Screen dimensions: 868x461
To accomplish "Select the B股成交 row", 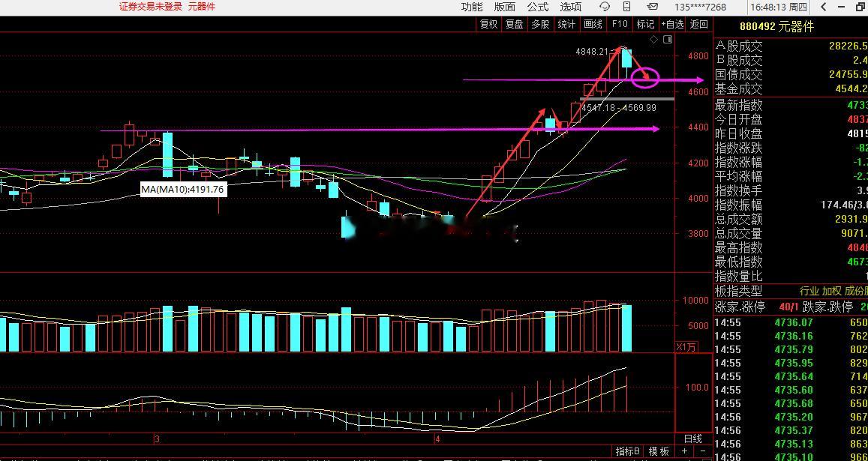I will pyautogui.click(x=791, y=60).
